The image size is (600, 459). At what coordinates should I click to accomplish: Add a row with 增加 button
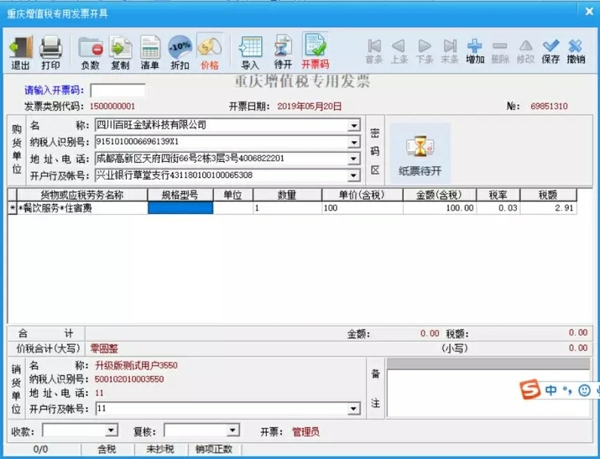coord(475,50)
